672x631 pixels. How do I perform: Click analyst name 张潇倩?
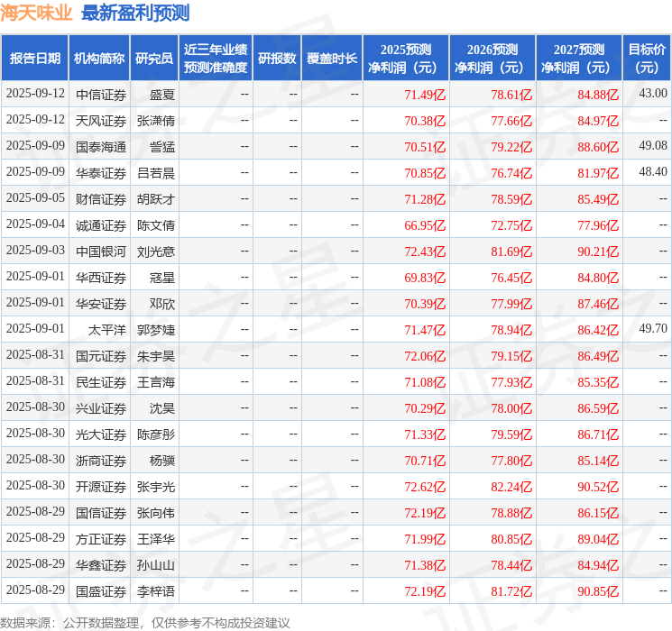pos(156,121)
